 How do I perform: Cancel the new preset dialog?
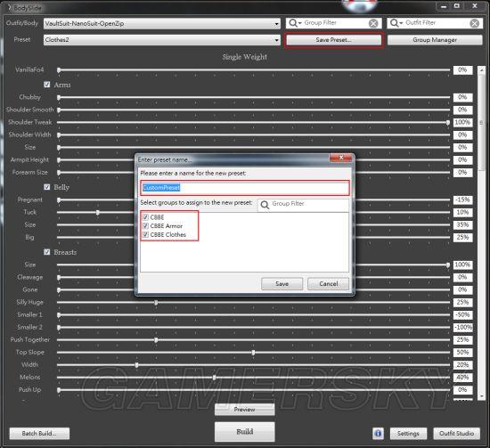click(328, 283)
